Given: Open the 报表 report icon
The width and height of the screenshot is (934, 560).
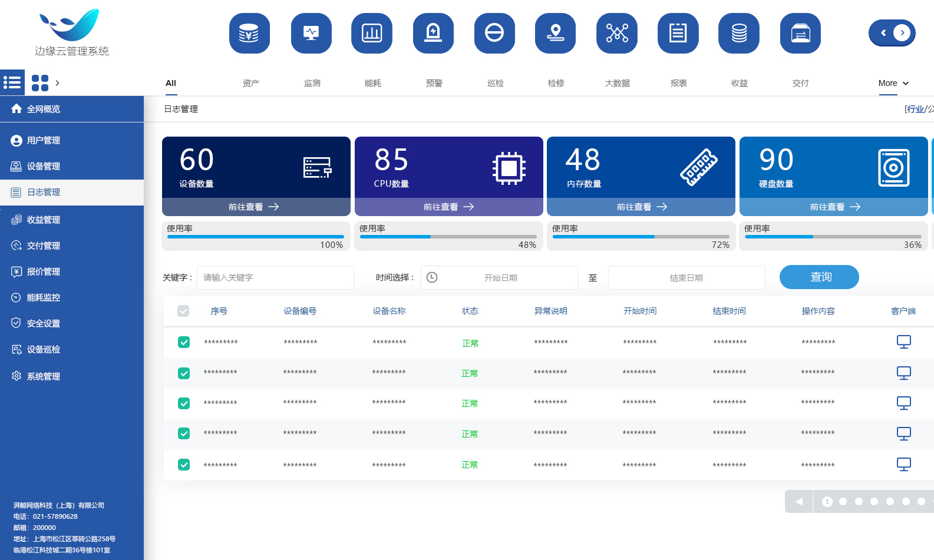Looking at the screenshot, I should pyautogui.click(x=678, y=33).
